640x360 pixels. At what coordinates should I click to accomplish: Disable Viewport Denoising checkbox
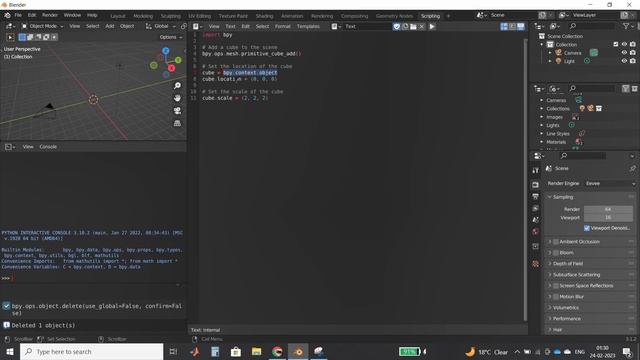point(587,228)
